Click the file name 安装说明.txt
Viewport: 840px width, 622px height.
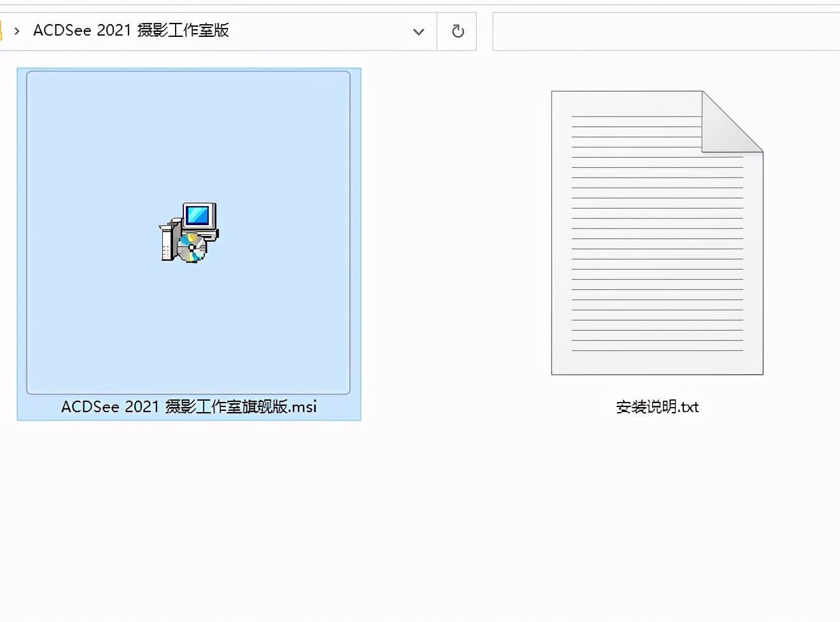[x=657, y=406]
